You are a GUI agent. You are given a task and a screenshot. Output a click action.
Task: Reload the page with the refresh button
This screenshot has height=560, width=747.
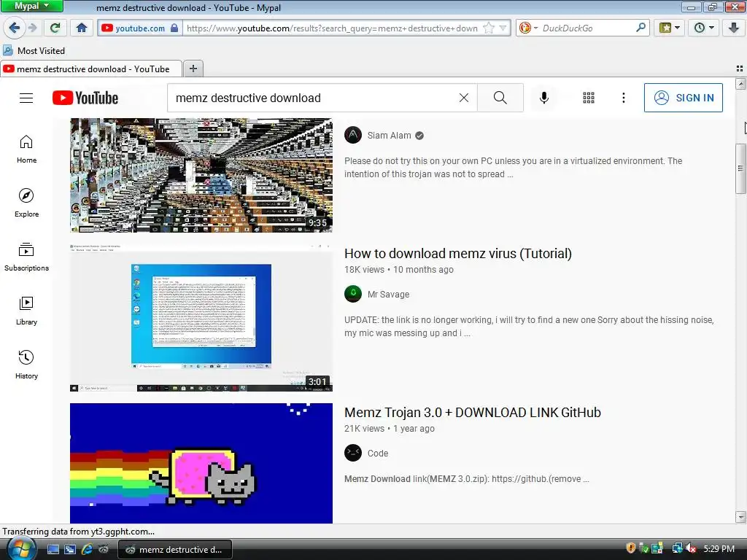pos(55,28)
